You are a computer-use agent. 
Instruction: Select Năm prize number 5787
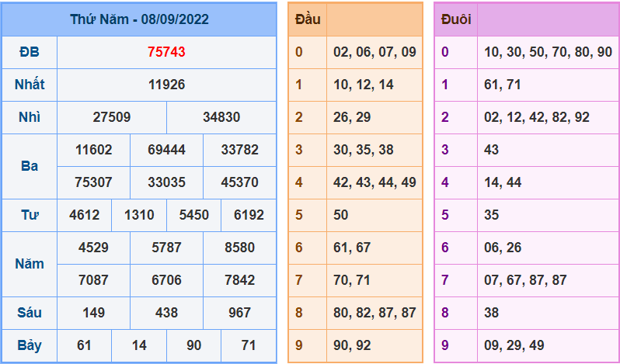(166, 248)
